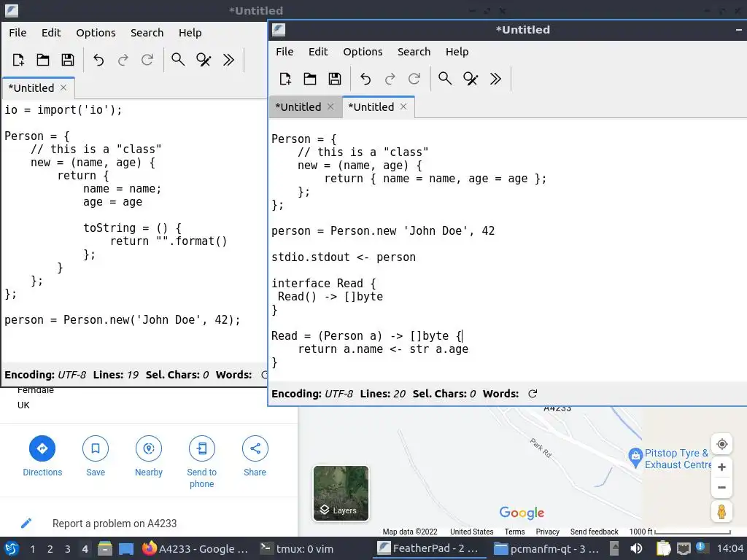This screenshot has width=747, height=560.
Task: Click Reload icon in front FeatherPad toolbar
Action: tap(414, 79)
